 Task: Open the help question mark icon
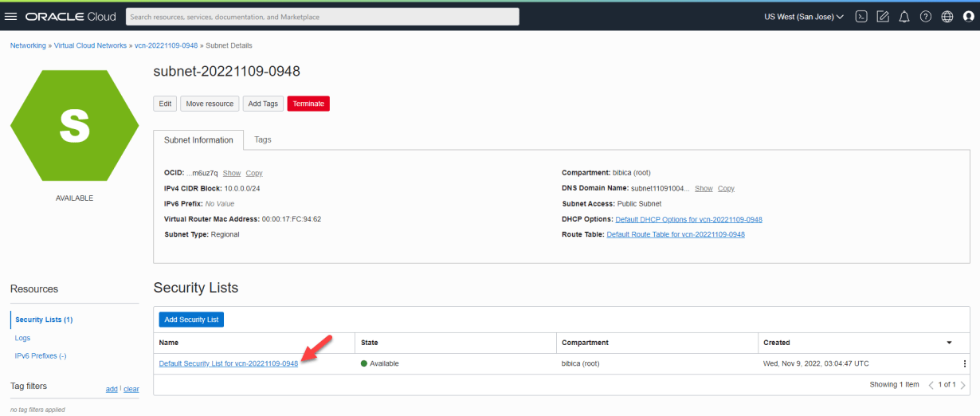[926, 17]
